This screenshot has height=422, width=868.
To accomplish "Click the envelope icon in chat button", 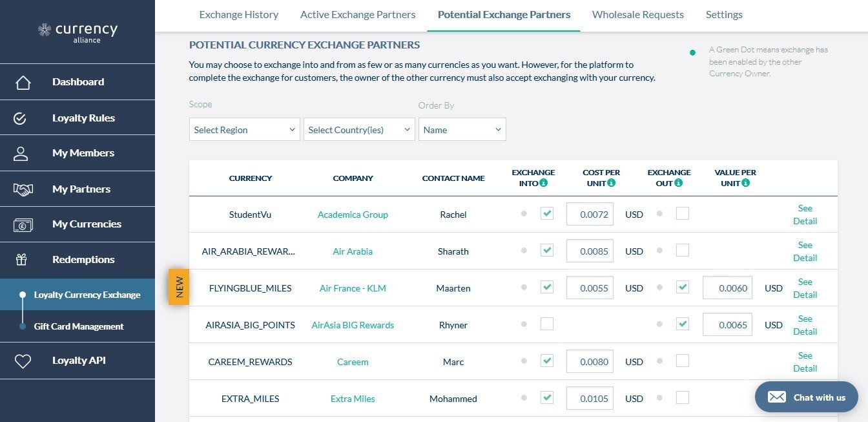I will click(x=777, y=397).
